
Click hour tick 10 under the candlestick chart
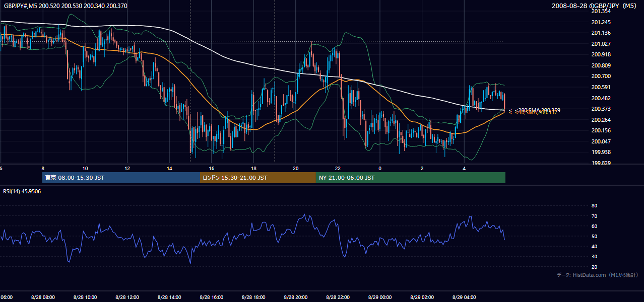(x=85, y=169)
